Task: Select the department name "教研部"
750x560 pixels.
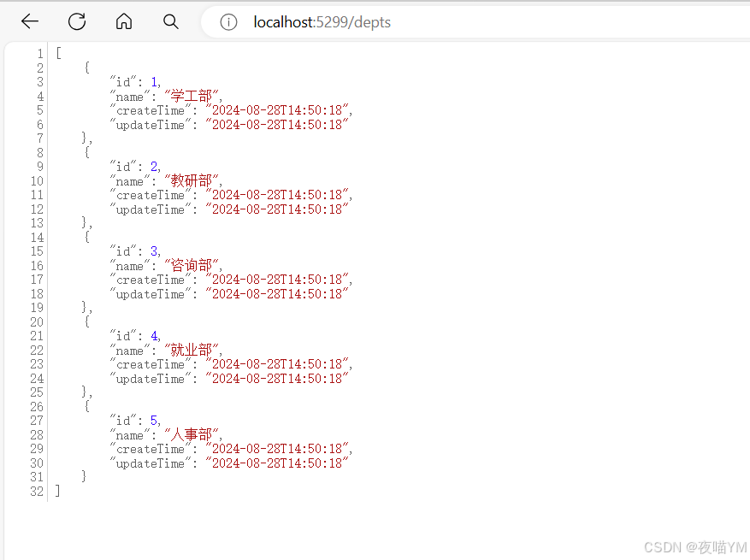Action: click(x=192, y=180)
